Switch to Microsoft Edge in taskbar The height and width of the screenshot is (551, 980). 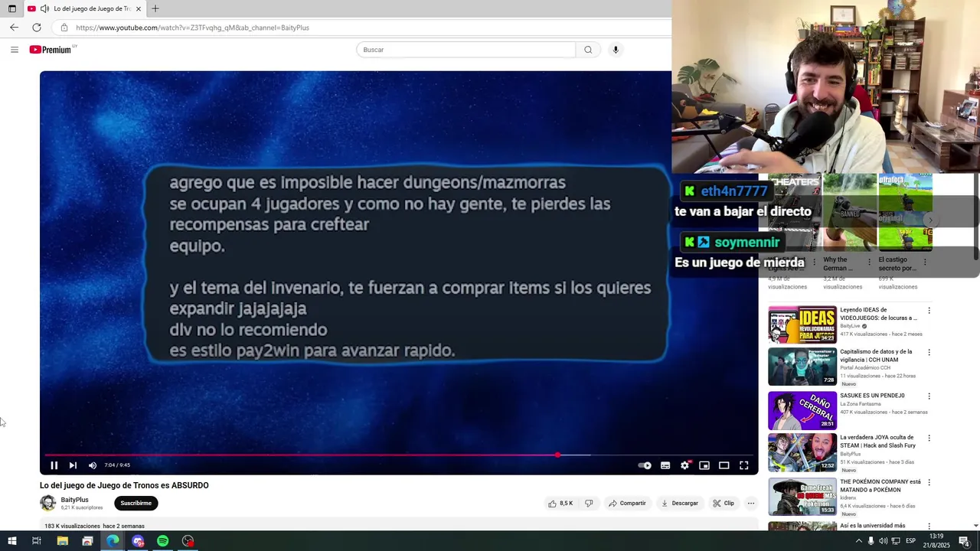tap(113, 541)
